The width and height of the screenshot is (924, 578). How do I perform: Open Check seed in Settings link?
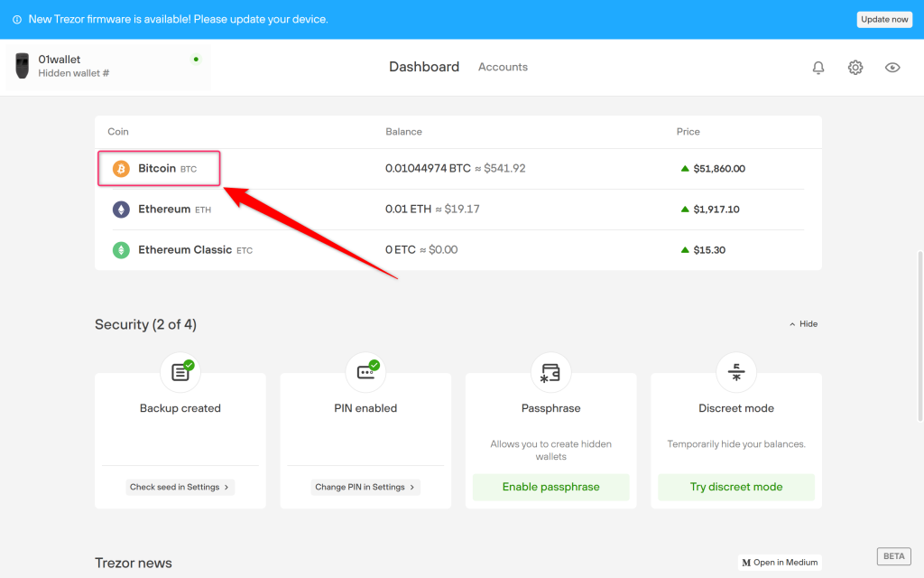180,487
